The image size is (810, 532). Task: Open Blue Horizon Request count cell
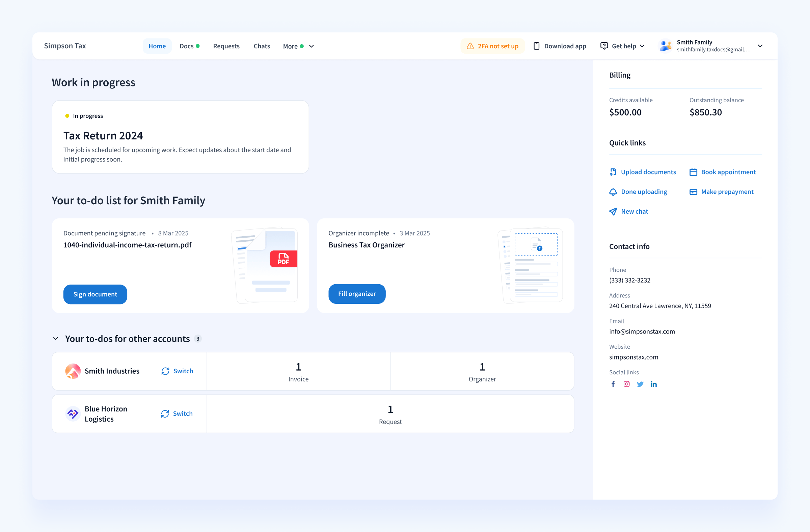coord(390,414)
